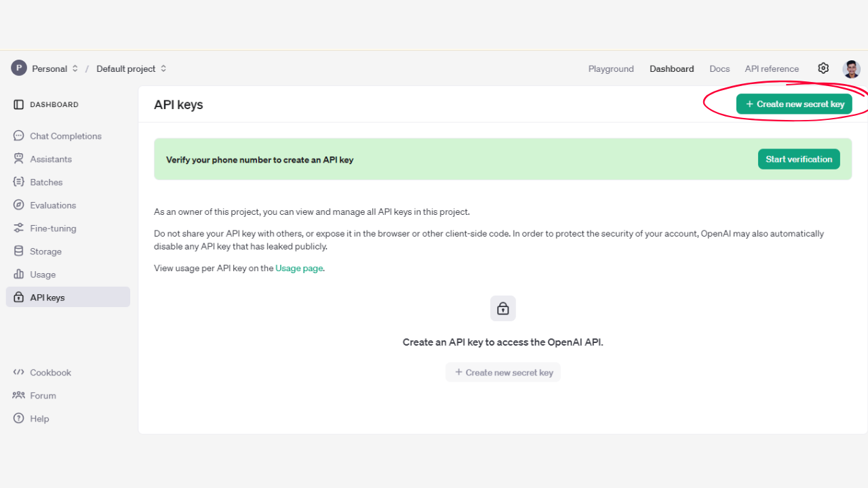Image resolution: width=868 pixels, height=488 pixels.
Task: Click the Start verification button
Action: 799,159
